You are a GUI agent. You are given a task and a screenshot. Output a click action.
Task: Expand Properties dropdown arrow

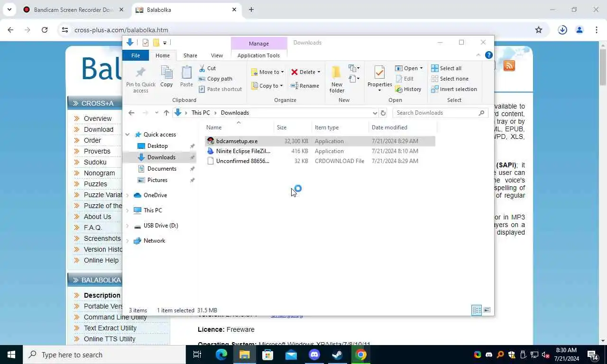[x=379, y=91]
